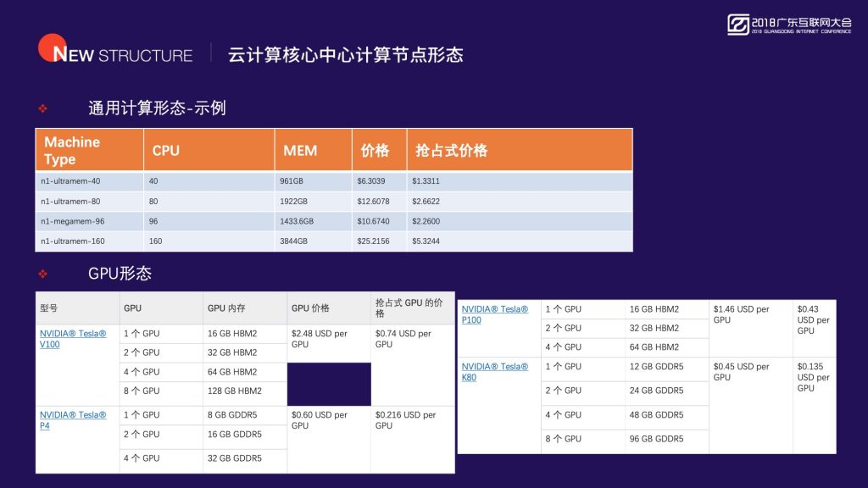
Task: Click the NEW STRUCTURE heading text
Action: click(x=122, y=55)
